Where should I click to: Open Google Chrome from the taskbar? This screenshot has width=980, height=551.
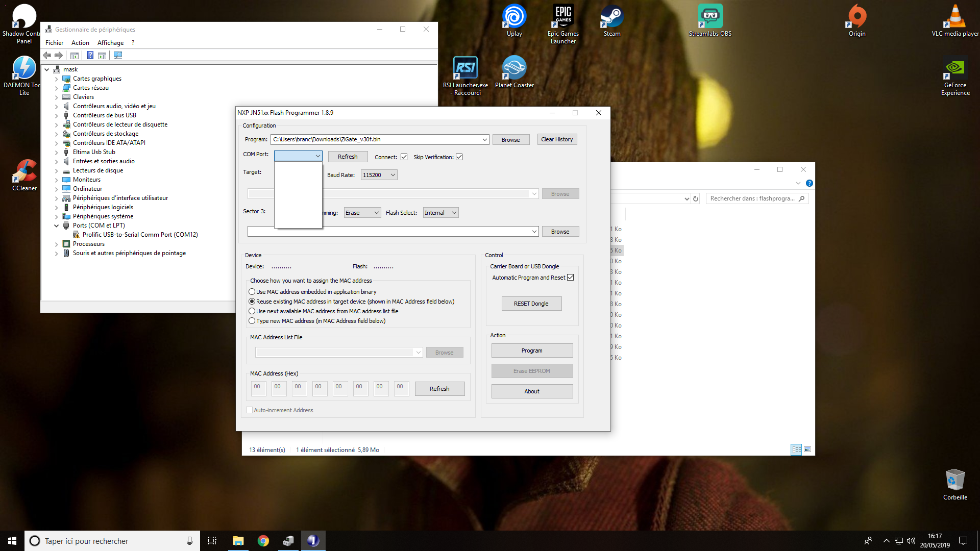[263, 541]
